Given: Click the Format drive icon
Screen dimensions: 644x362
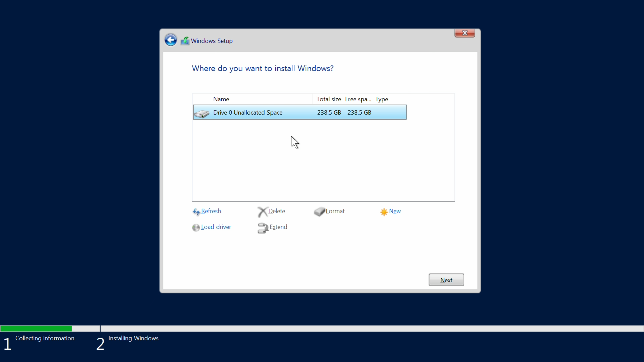Looking at the screenshot, I should (319, 212).
